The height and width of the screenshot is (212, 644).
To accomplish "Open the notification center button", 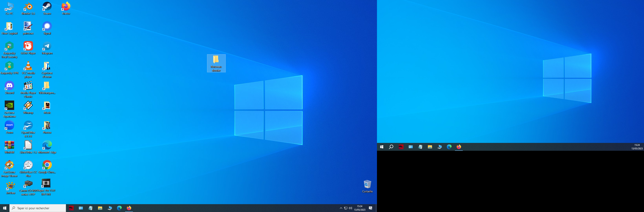I will point(370,208).
